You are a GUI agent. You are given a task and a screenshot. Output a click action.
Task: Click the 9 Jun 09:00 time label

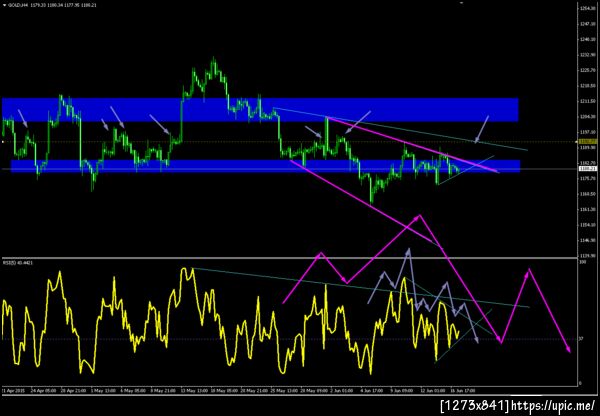point(403,391)
